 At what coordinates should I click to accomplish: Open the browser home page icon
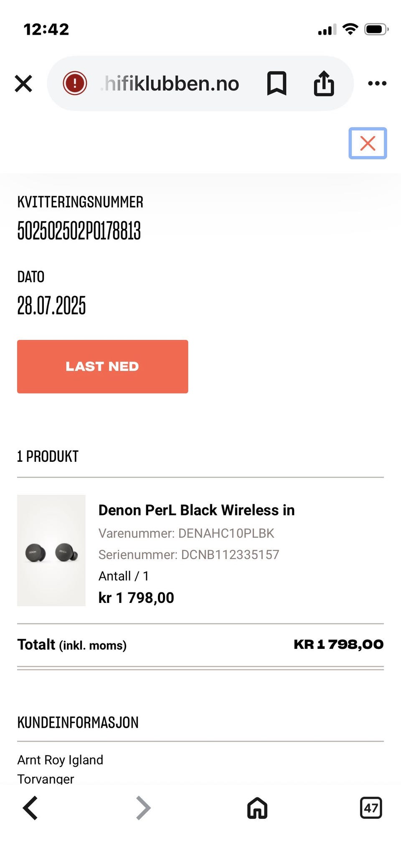pyautogui.click(x=257, y=807)
